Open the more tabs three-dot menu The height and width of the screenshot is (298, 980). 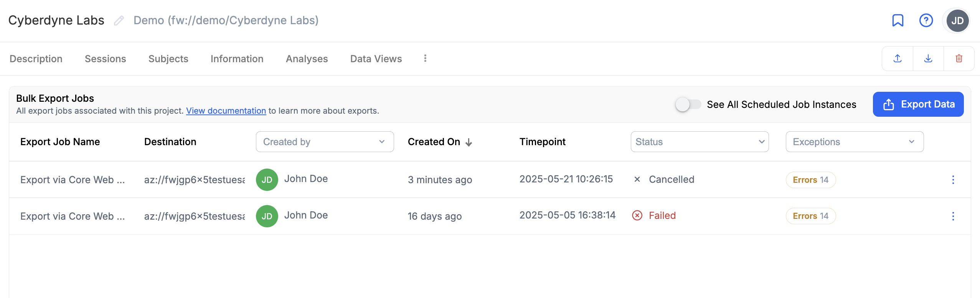tap(425, 58)
